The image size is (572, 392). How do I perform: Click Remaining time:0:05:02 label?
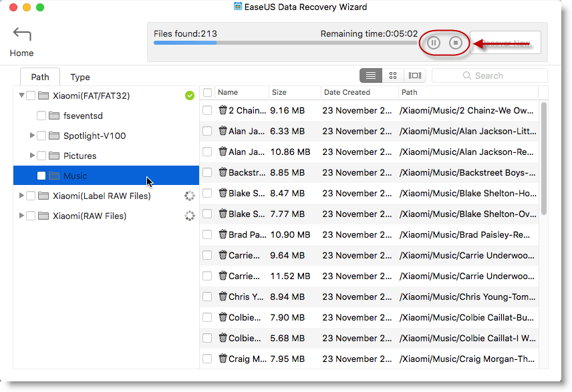369,33
